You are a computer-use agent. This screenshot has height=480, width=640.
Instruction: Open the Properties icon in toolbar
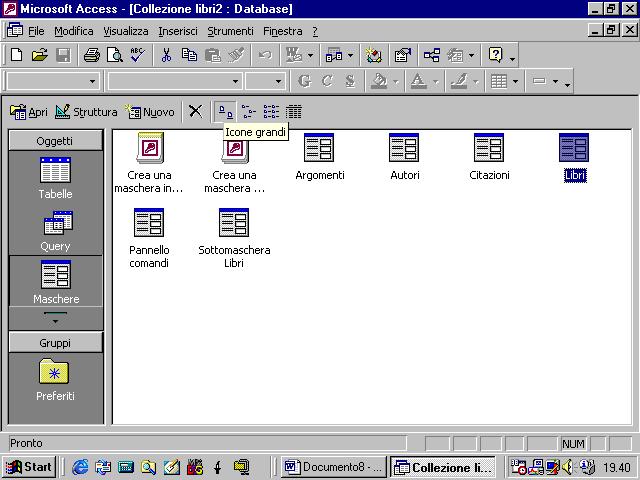(x=402, y=55)
